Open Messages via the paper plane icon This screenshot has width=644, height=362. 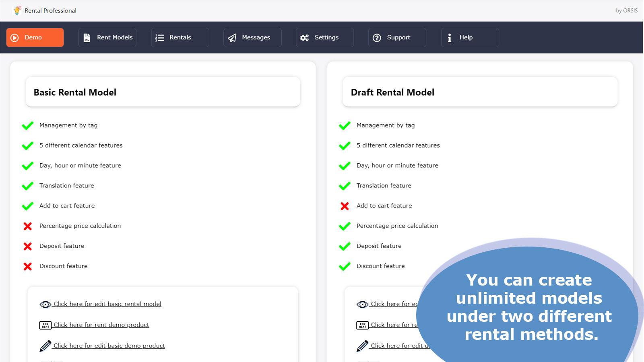click(232, 37)
